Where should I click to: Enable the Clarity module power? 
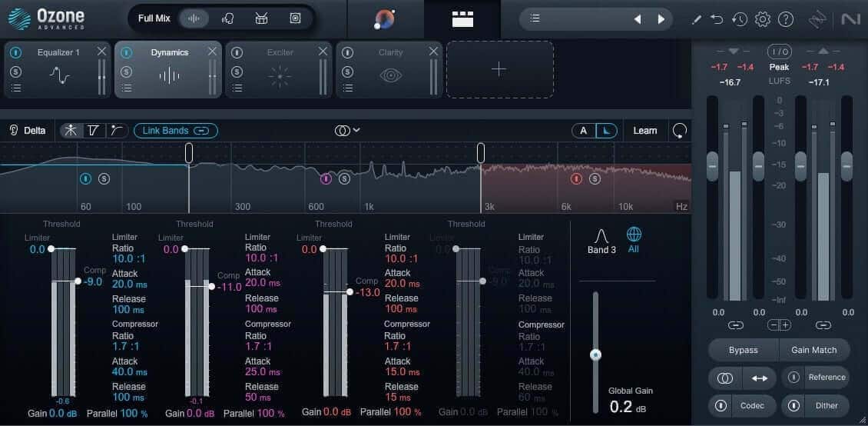coord(348,52)
